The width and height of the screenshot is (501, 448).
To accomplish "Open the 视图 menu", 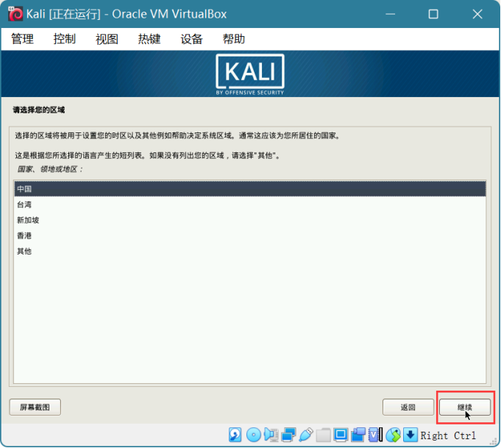I will pos(107,39).
